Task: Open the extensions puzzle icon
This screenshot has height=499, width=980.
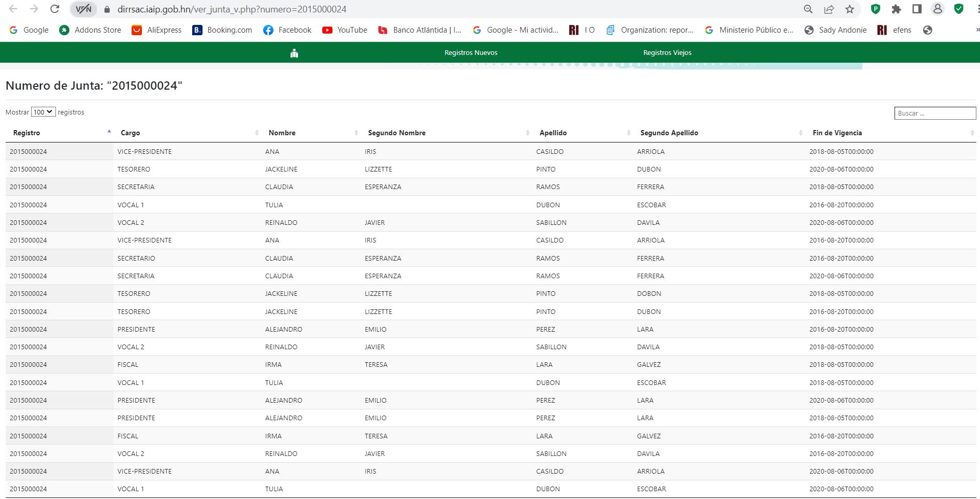Action: (896, 9)
